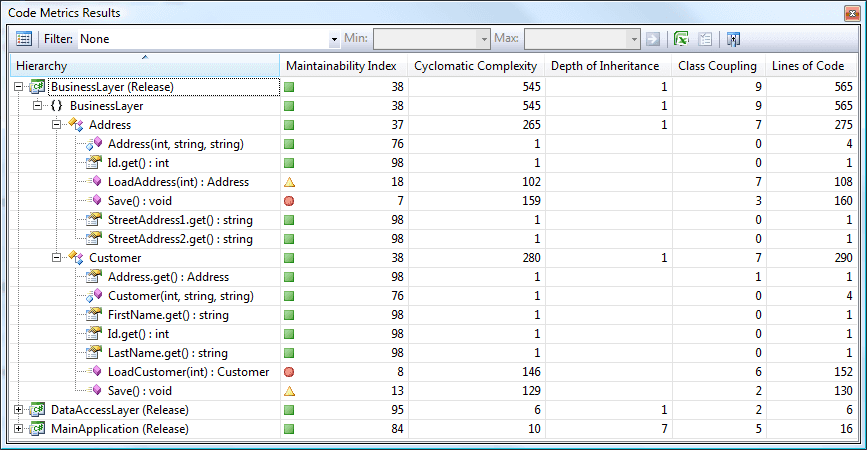Click the red indicator on Address Save() row
The height and width of the screenshot is (450, 867).
point(289,201)
